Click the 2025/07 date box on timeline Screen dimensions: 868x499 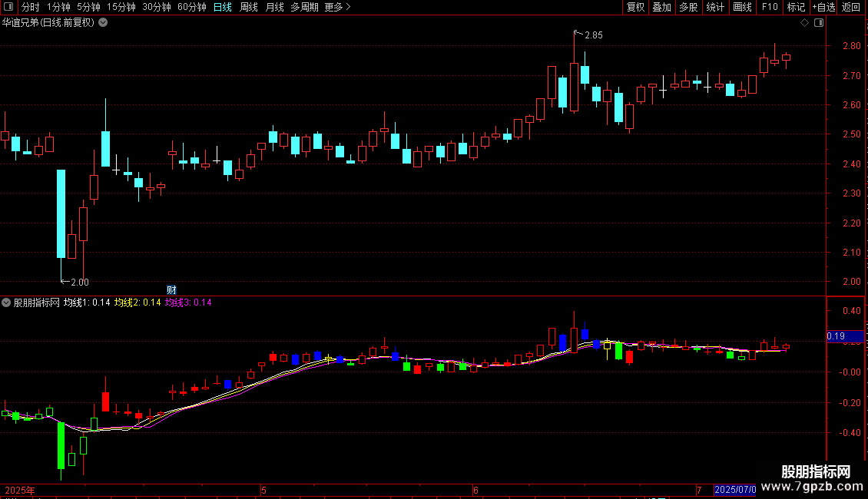(734, 490)
